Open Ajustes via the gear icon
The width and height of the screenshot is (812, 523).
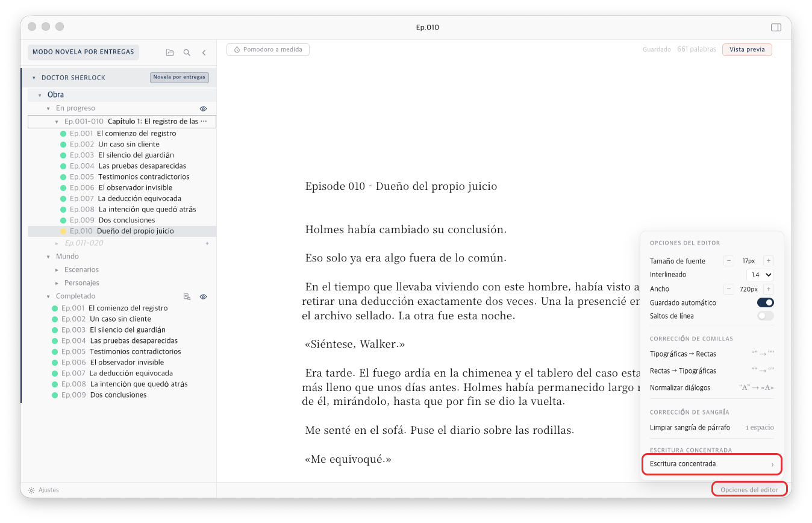(x=31, y=490)
